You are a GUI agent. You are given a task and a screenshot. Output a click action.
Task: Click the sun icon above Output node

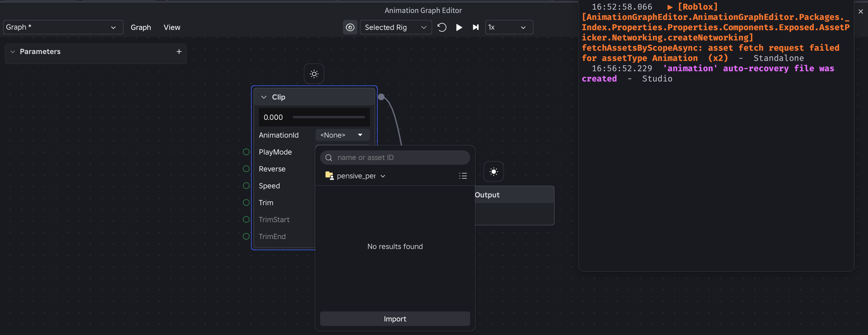click(494, 172)
